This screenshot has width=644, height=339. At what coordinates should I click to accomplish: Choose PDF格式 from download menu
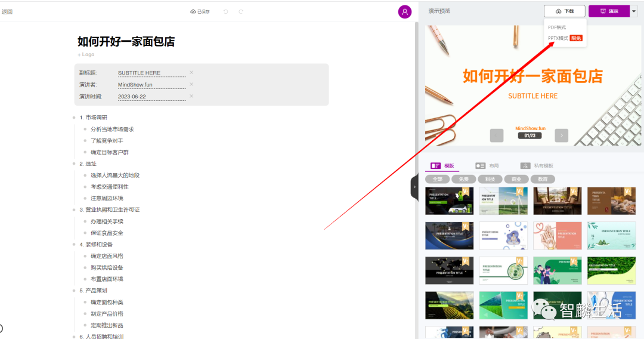[557, 27]
